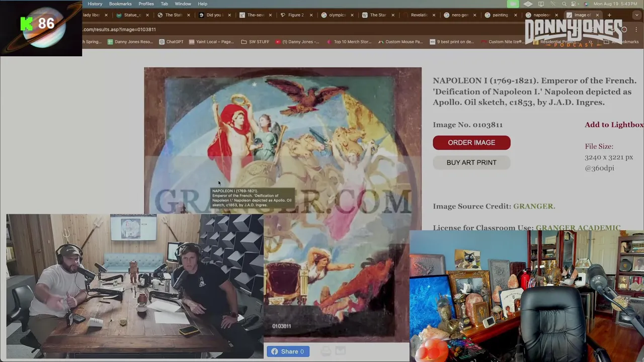Close the 'Did you' browser tab
The width and height of the screenshot is (644, 362).
point(229,15)
